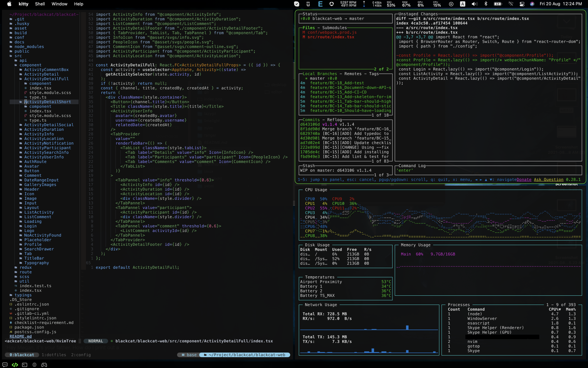Click the network speed arrows icon
This screenshot has height=368, width=588.
pos(364,4)
